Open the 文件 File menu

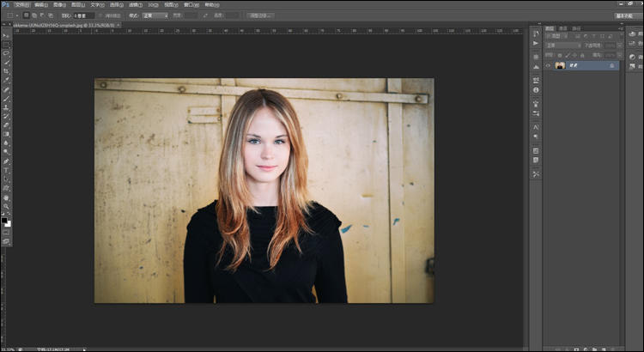pyautogui.click(x=21, y=5)
